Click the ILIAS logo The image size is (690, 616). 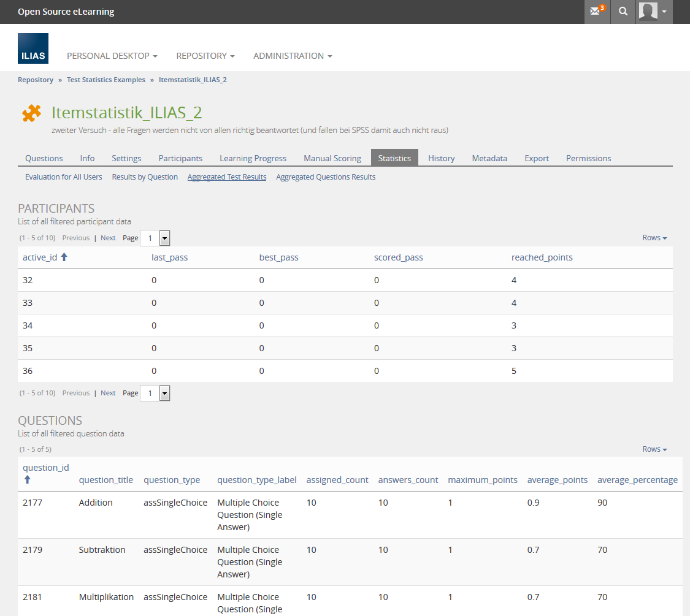click(33, 49)
